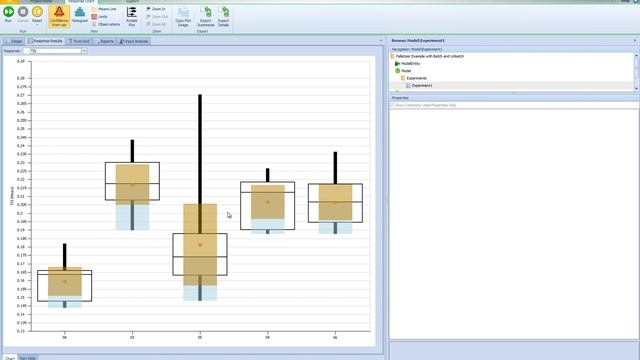
Task: Select ModelEntity in the navigation tree
Action: point(411,64)
